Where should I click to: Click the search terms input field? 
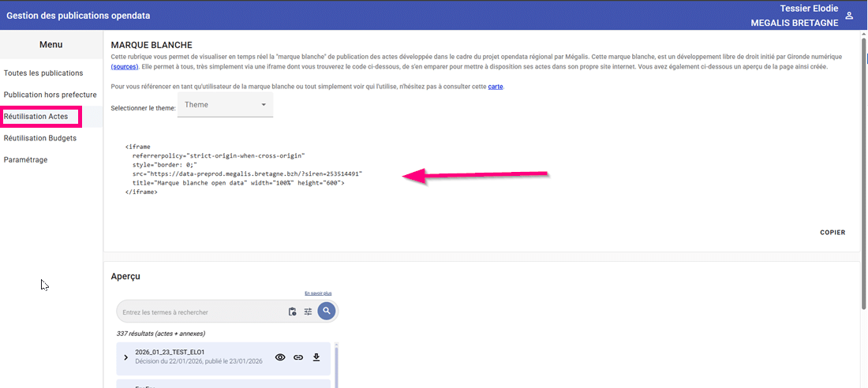201,312
